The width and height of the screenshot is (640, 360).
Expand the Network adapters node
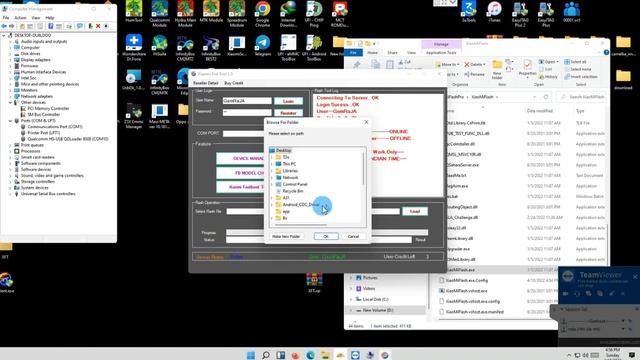coord(10,96)
